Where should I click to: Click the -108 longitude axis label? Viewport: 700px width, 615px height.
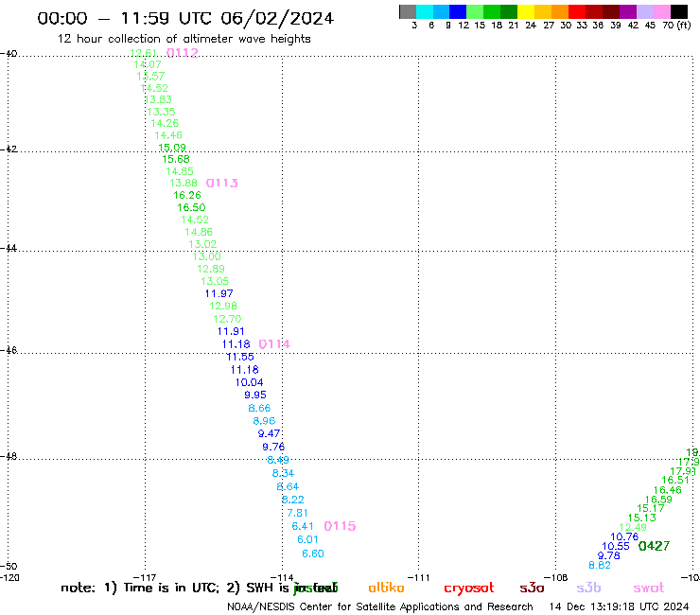[x=556, y=577]
